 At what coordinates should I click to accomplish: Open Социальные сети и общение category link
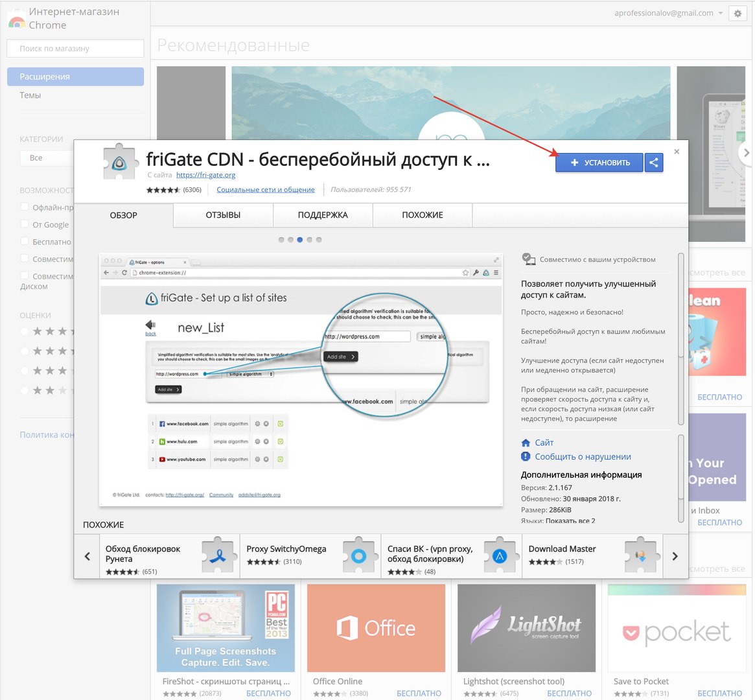click(x=265, y=190)
